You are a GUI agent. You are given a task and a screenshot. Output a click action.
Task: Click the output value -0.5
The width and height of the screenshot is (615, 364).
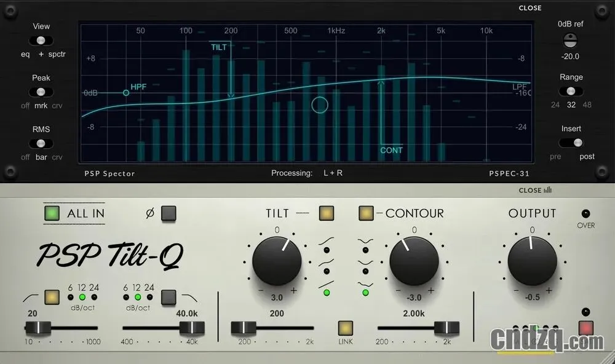[x=532, y=298]
